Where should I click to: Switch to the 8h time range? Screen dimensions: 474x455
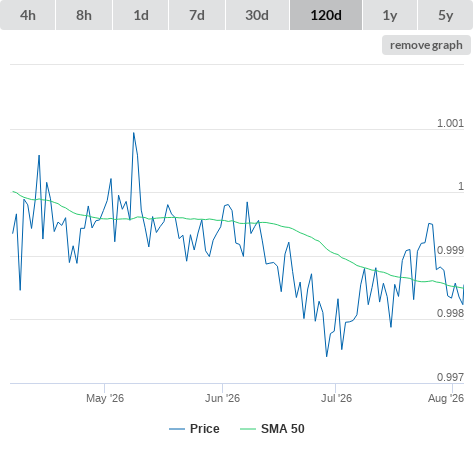(84, 15)
